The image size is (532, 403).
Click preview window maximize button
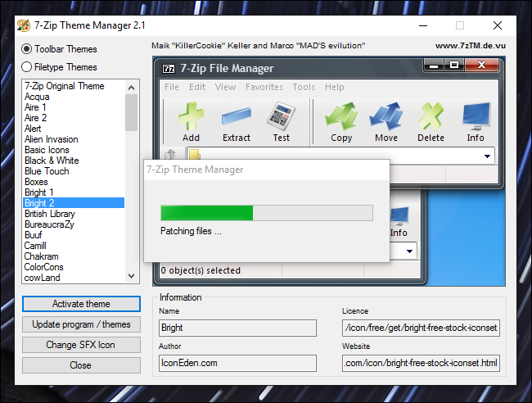coord(454,66)
